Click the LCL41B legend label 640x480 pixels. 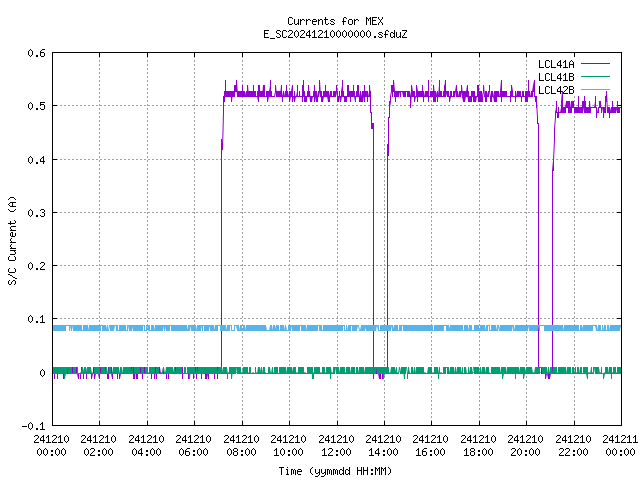point(556,77)
